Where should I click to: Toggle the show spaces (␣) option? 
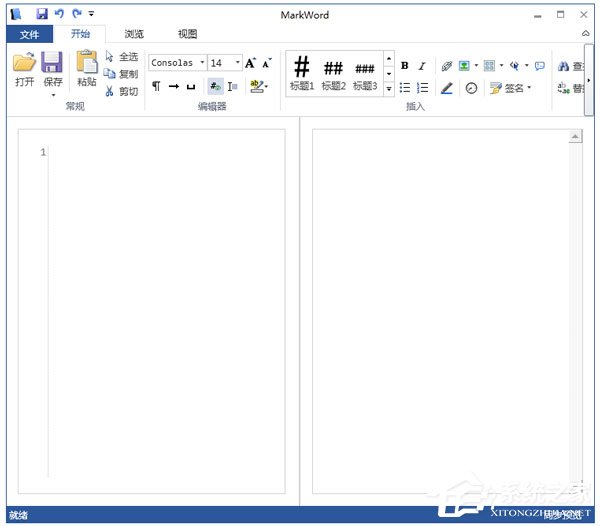coord(191,87)
